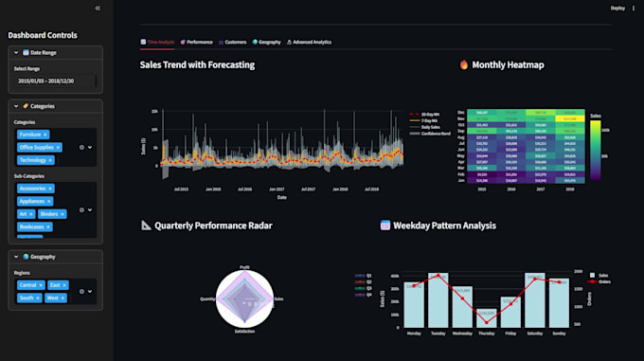Toggle the Sales bar legend entry
Viewport: 644px width, 361px height.
pyautogui.click(x=599, y=276)
